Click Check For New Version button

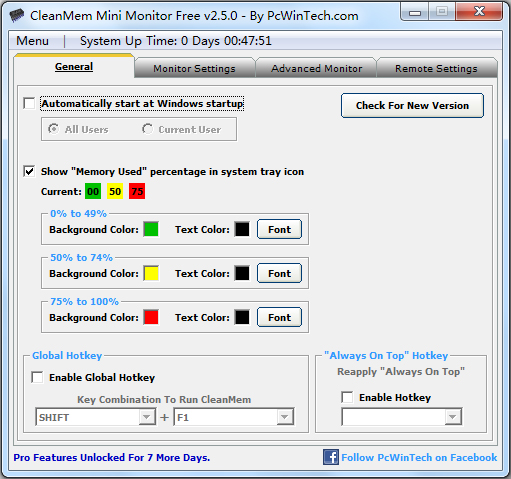[x=412, y=105]
